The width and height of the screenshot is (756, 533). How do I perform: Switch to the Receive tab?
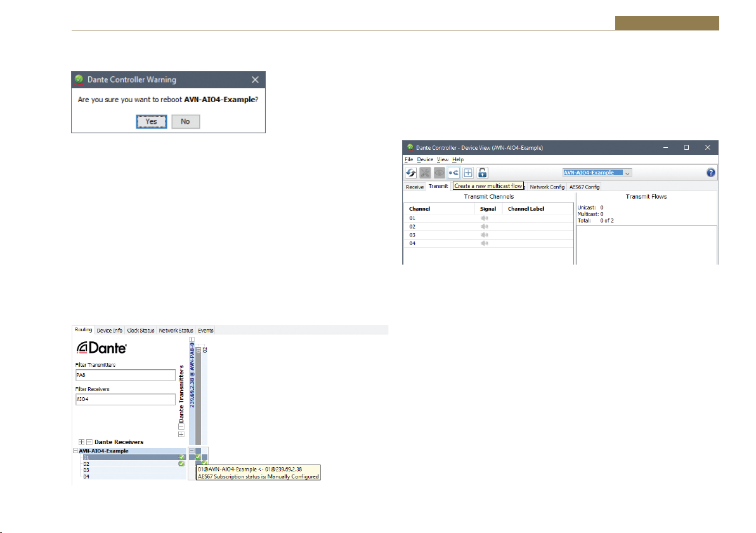pyautogui.click(x=415, y=187)
